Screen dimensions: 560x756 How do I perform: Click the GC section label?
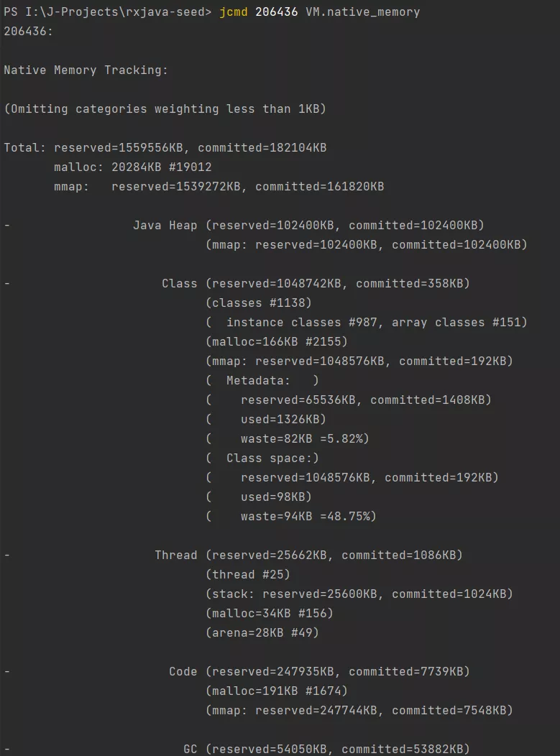(x=190, y=750)
